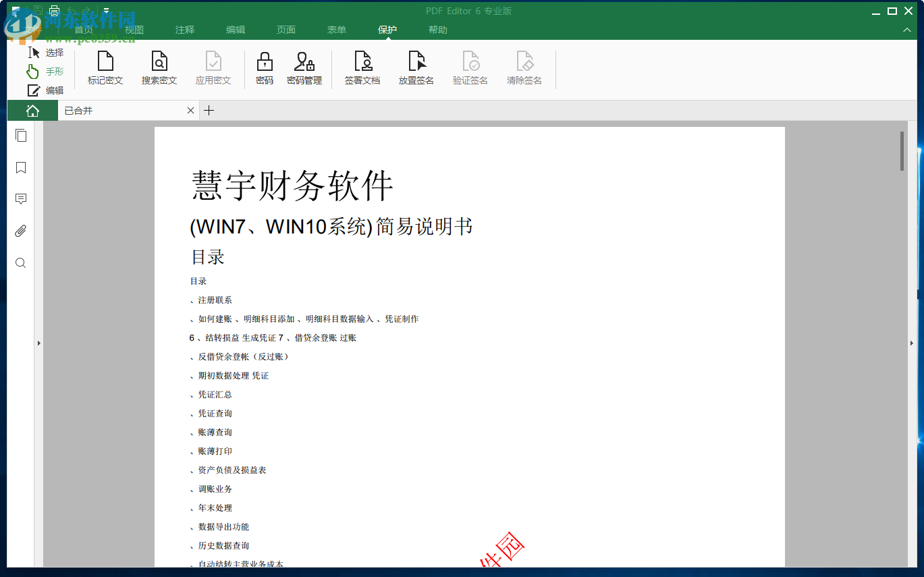Open the customize quick access dropdown
Viewport: 924px width, 577px height.
[x=106, y=10]
